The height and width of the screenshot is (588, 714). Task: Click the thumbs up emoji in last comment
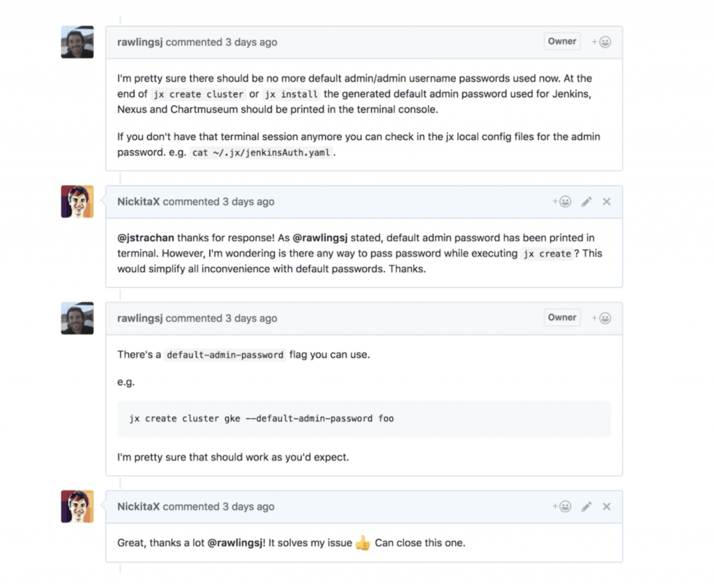point(363,543)
